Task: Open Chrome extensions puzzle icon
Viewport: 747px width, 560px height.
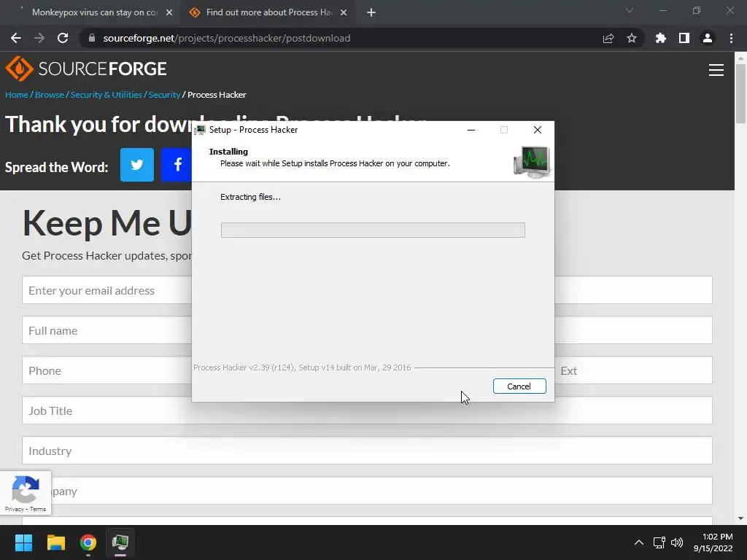Action: tap(661, 38)
